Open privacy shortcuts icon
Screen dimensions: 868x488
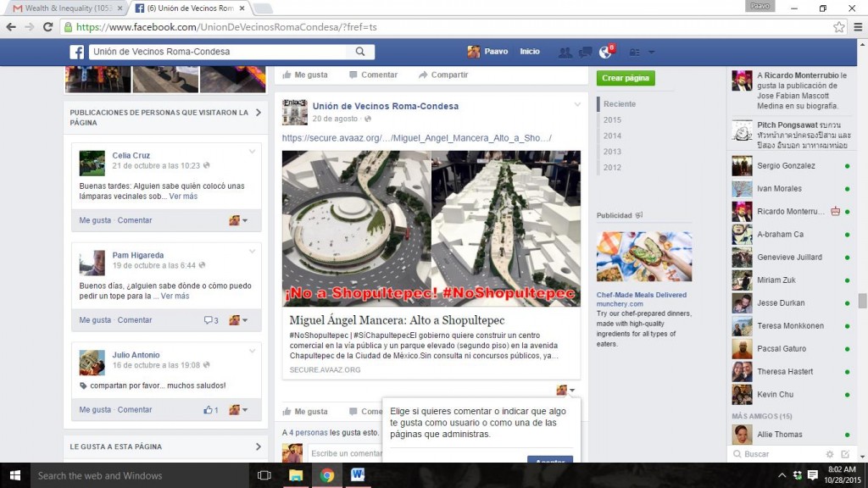pos(634,53)
